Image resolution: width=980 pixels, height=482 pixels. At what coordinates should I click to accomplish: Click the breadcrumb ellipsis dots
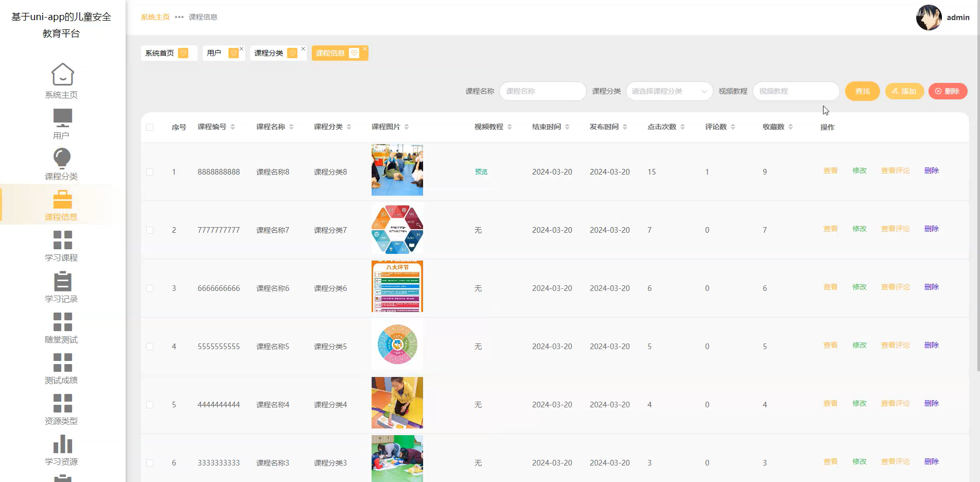coord(179,17)
